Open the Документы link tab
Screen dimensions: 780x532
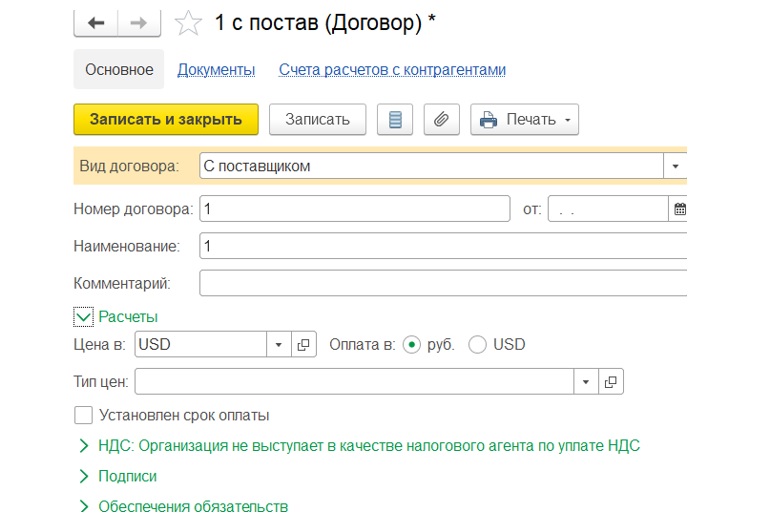[216, 70]
